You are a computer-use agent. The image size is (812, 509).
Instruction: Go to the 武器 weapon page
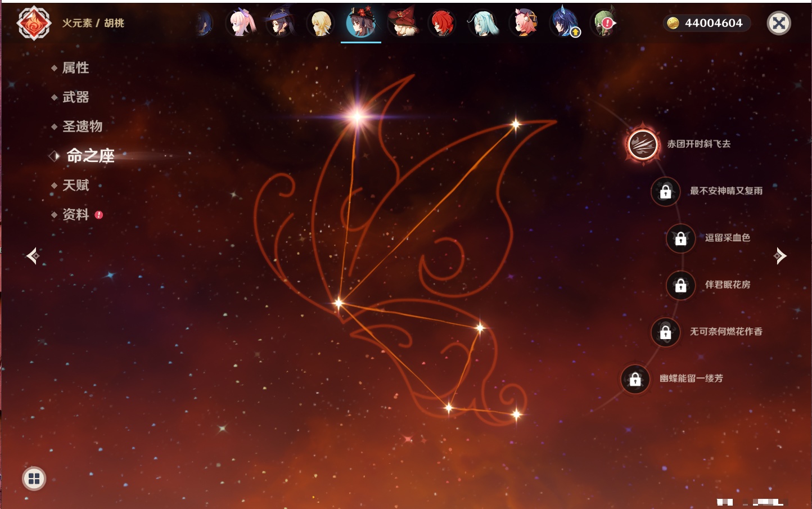pyautogui.click(x=75, y=97)
